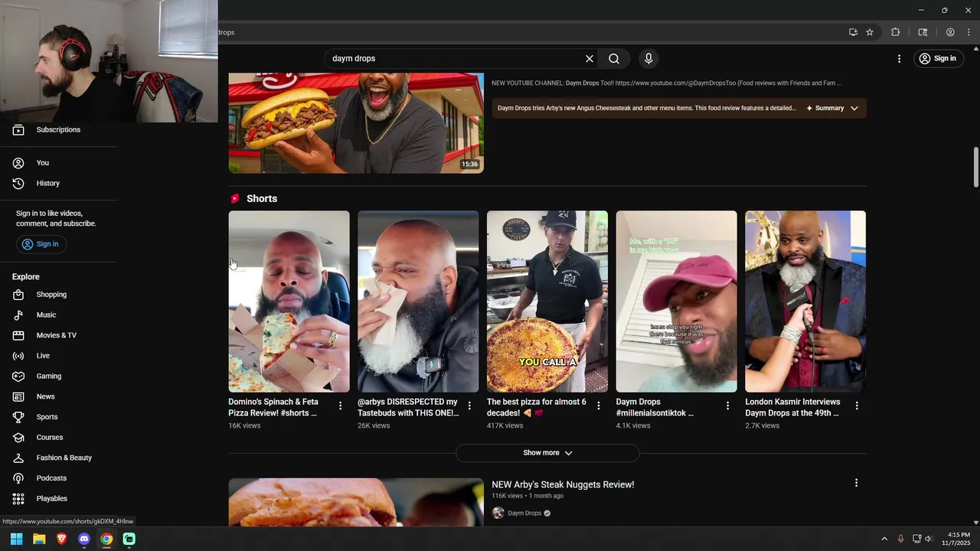
Task: Click Sign in button at top right
Action: (937, 58)
